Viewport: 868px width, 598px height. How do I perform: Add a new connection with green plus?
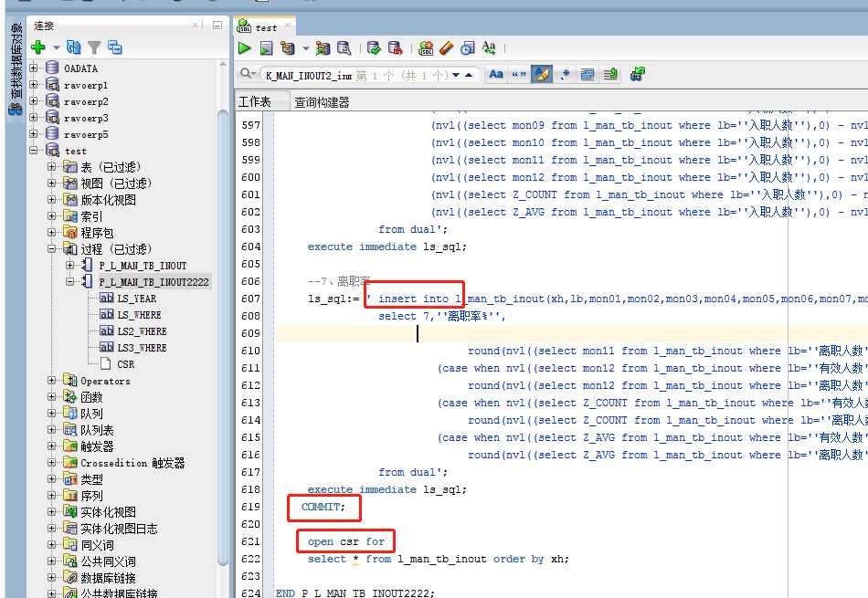click(x=38, y=47)
